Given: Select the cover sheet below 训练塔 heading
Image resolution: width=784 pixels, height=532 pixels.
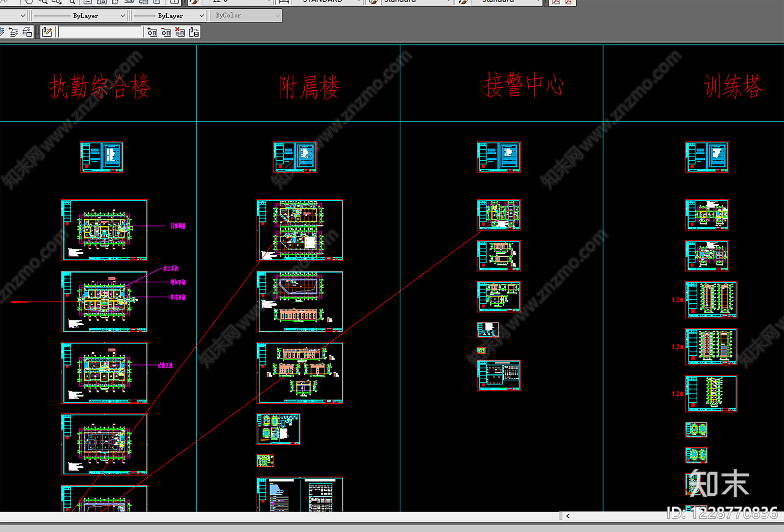Looking at the screenshot, I should [707, 157].
